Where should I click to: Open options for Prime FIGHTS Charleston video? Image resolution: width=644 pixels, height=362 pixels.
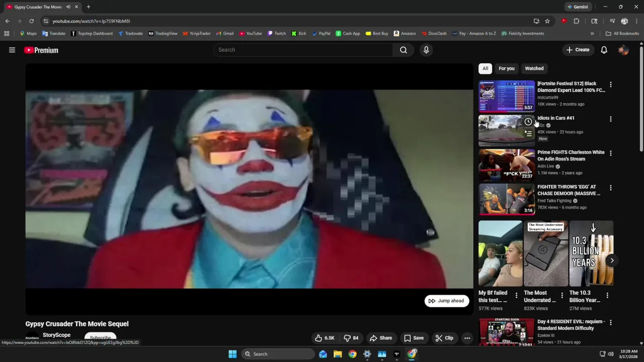[x=610, y=153]
